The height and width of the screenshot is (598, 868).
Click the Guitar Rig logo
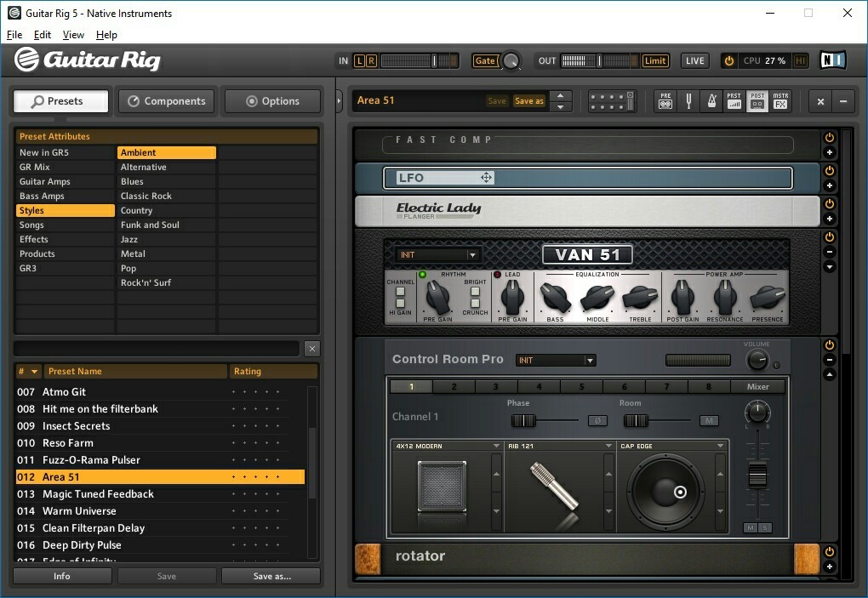coord(88,60)
